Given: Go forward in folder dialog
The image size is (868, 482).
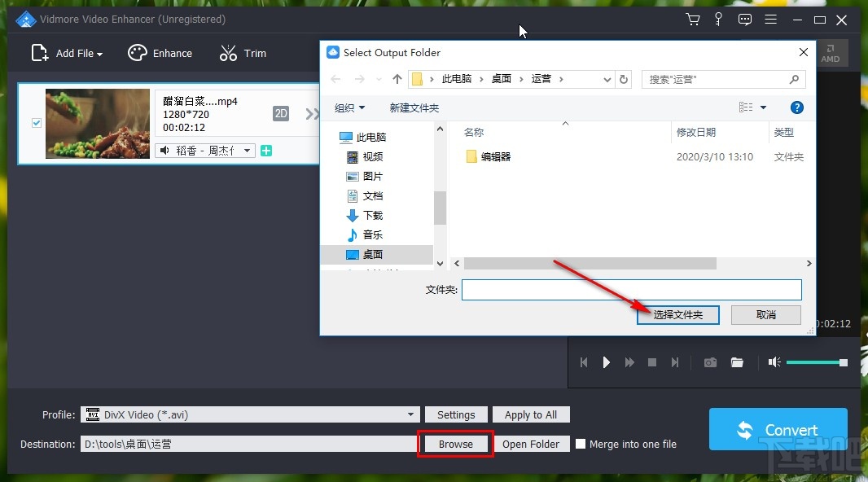Looking at the screenshot, I should [359, 79].
